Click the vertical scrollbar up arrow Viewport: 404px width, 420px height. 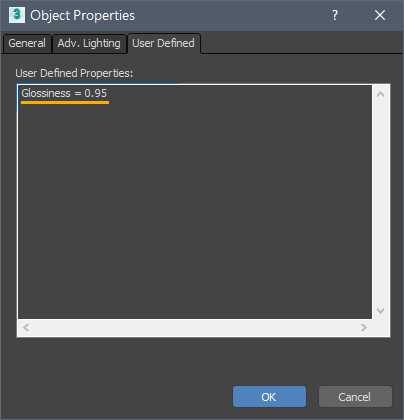380,94
